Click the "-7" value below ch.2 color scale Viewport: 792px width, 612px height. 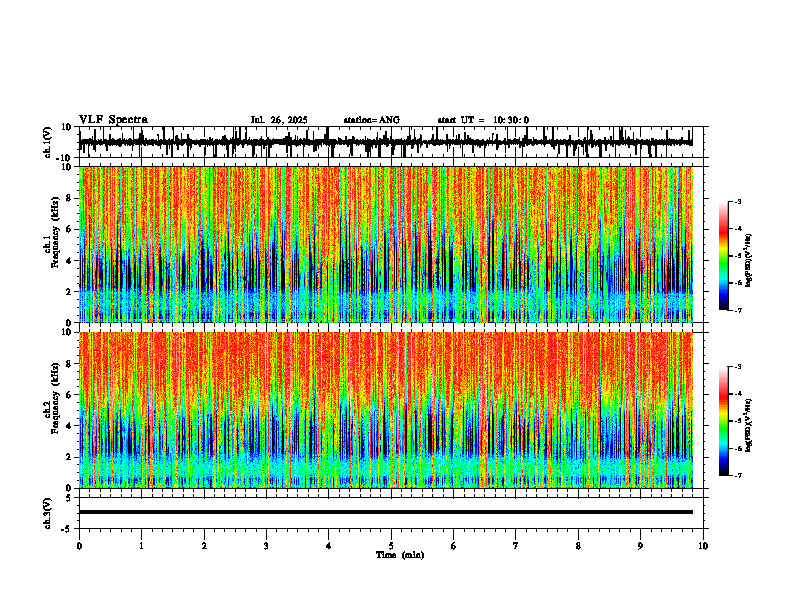[737, 475]
